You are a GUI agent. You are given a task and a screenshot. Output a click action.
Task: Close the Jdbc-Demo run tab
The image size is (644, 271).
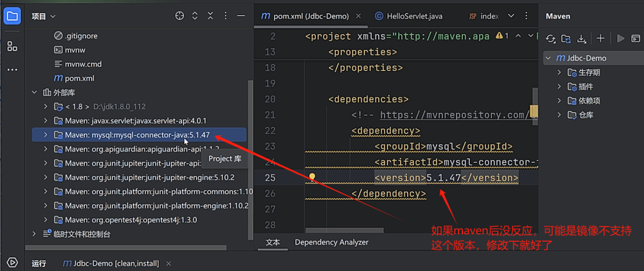(168, 264)
